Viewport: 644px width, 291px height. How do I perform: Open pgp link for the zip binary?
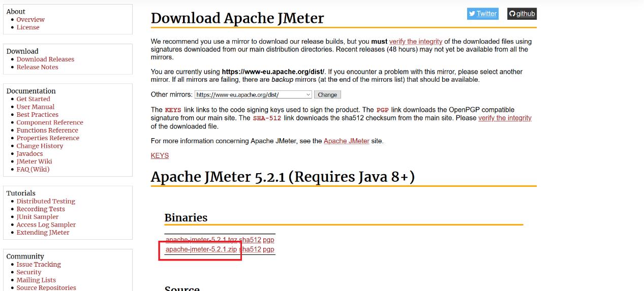tap(268, 249)
